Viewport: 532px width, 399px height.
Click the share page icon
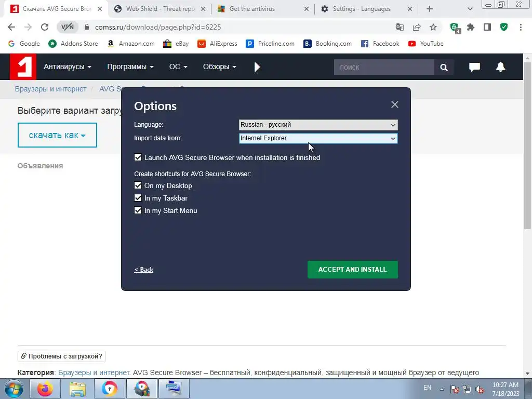(417, 27)
